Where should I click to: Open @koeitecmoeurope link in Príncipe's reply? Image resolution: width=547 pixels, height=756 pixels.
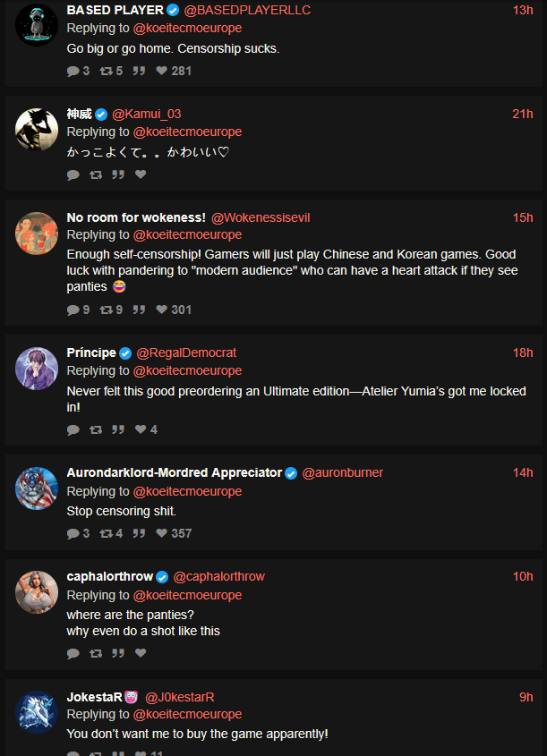coord(187,370)
